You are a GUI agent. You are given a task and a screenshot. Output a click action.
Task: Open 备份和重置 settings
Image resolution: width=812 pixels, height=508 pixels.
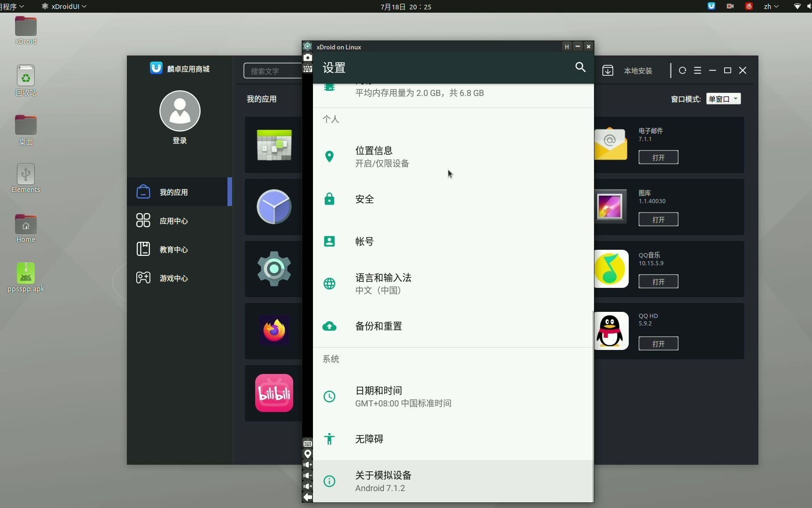tap(453, 326)
